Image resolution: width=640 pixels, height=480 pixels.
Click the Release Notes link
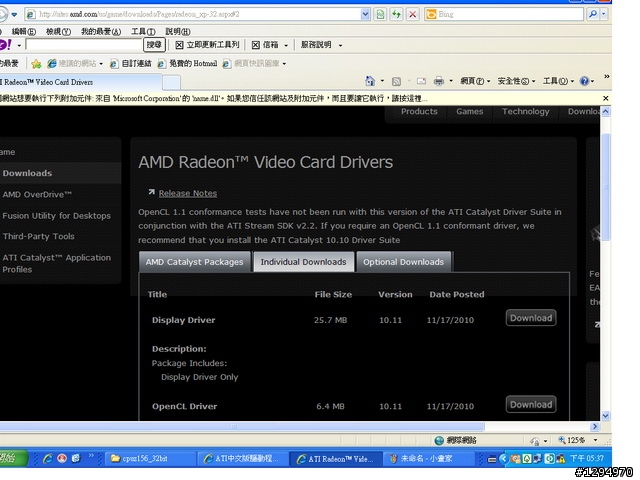(x=188, y=193)
